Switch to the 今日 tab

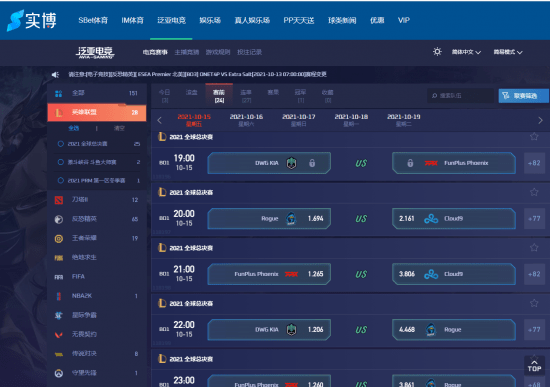point(165,96)
